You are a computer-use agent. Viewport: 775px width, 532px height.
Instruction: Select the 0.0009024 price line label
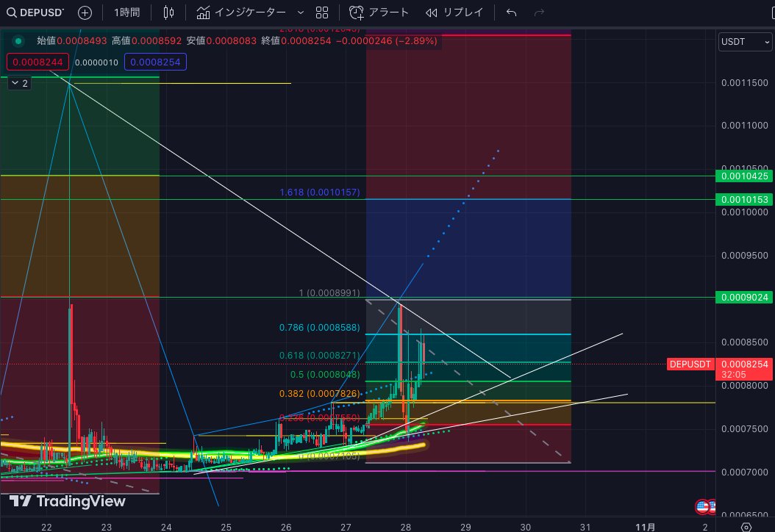(x=744, y=298)
